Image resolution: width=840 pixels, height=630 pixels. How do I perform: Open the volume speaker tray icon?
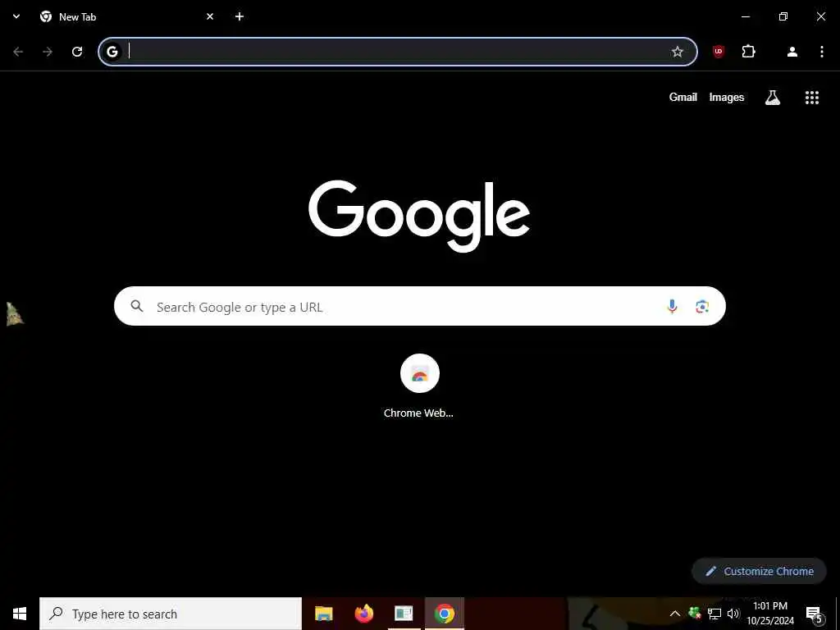[x=733, y=614]
